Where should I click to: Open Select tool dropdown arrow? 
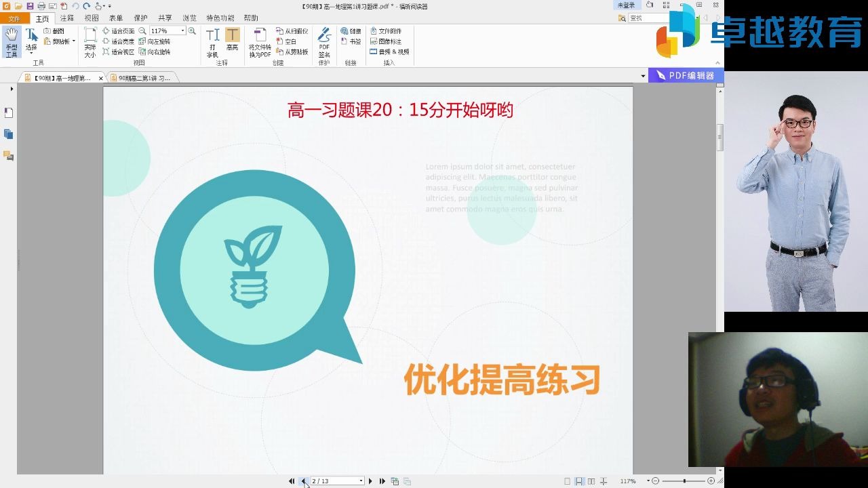pos(31,53)
